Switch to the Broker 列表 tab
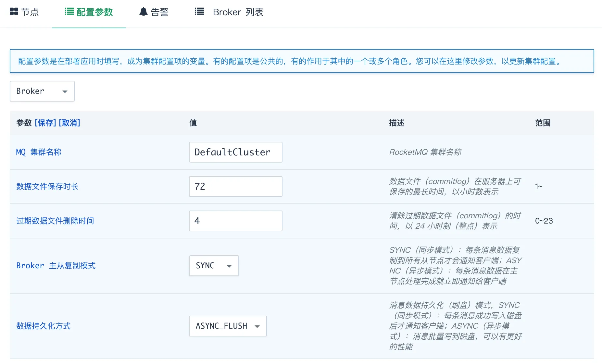602x364 pixels. (x=229, y=12)
